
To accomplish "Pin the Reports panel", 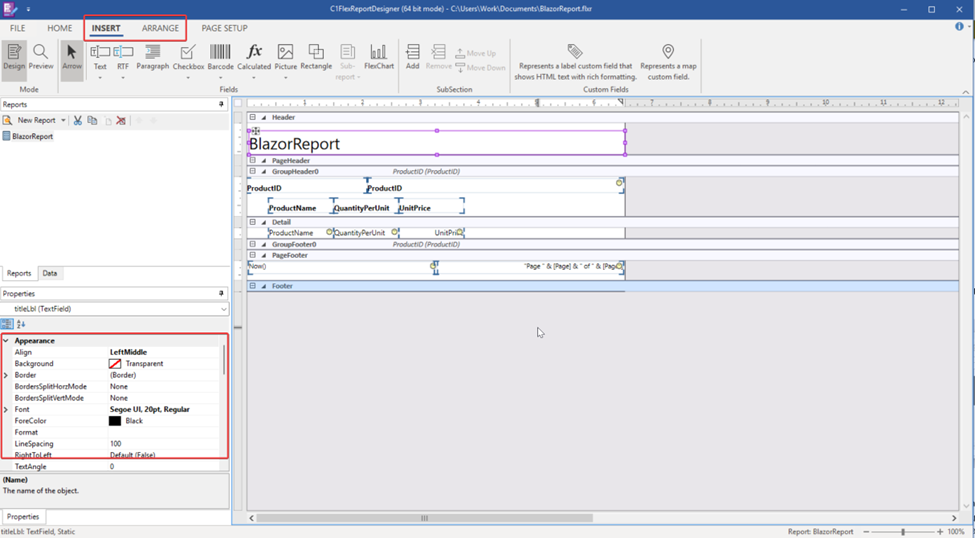I will pyautogui.click(x=221, y=104).
